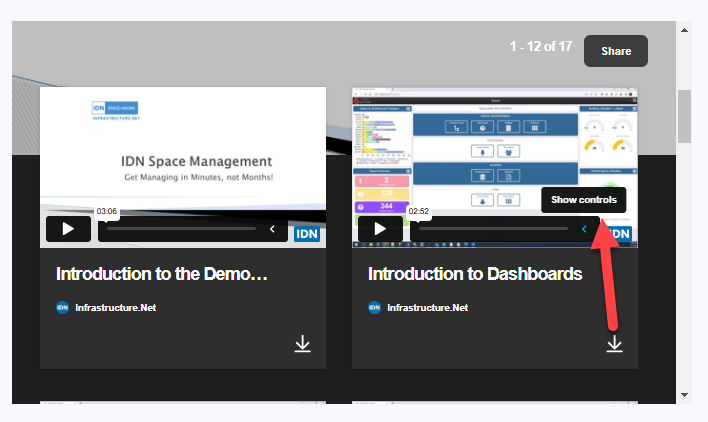Download the Introduction to Dashboards video
Screen dimensions: 708x422
(615, 343)
